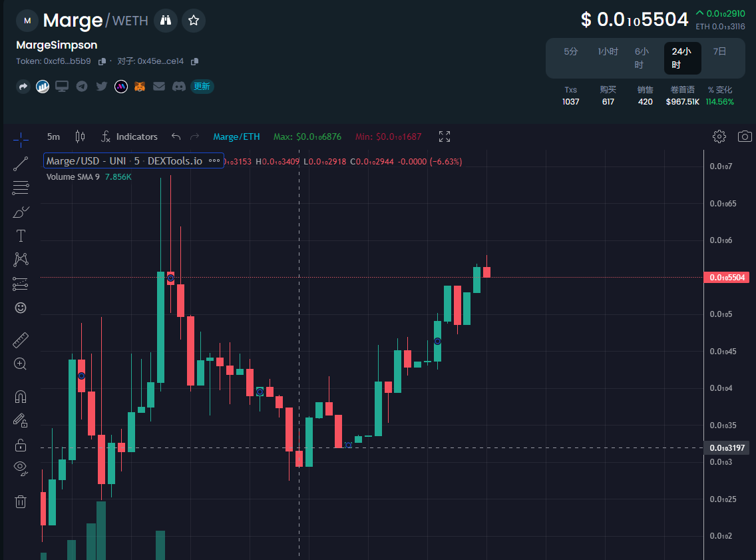Open the Telegram link icon

[x=81, y=87]
